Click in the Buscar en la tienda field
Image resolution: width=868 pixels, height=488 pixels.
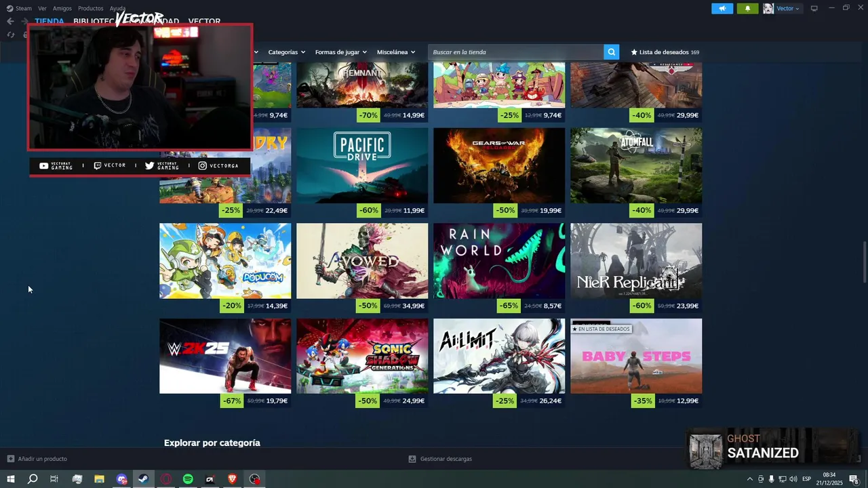pyautogui.click(x=515, y=52)
